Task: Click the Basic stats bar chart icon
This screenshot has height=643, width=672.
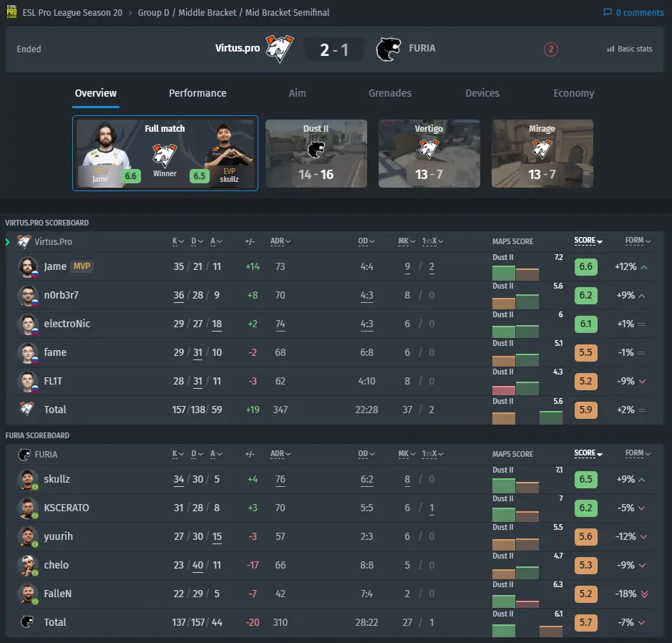Action: (610, 49)
